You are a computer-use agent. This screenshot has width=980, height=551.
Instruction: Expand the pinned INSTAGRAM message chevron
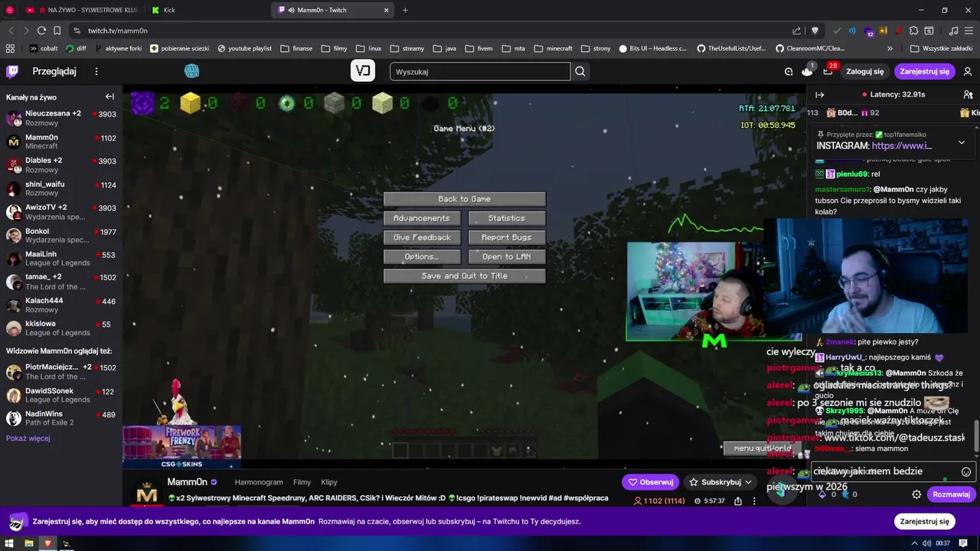click(x=962, y=142)
